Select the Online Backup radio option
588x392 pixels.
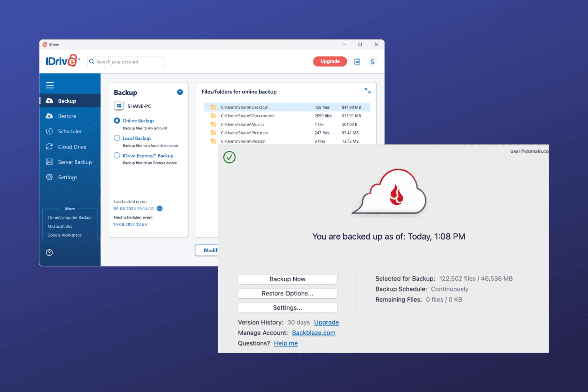[117, 121]
